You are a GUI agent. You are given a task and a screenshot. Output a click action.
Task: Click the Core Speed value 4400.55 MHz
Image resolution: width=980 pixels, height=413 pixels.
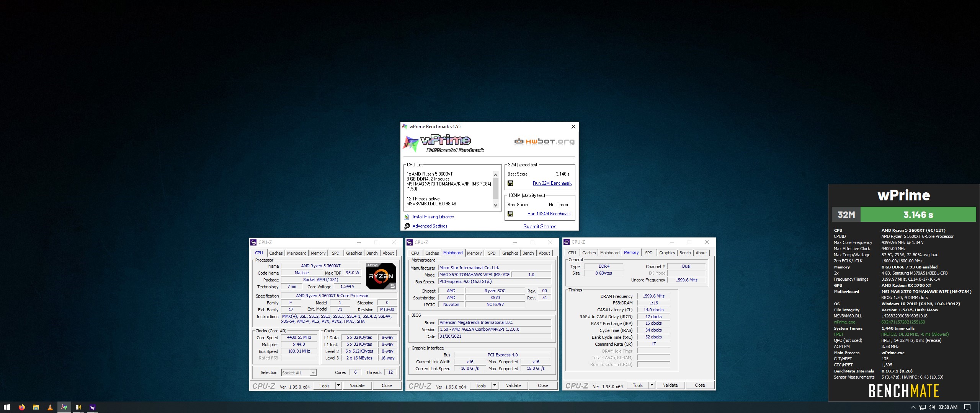(x=299, y=337)
